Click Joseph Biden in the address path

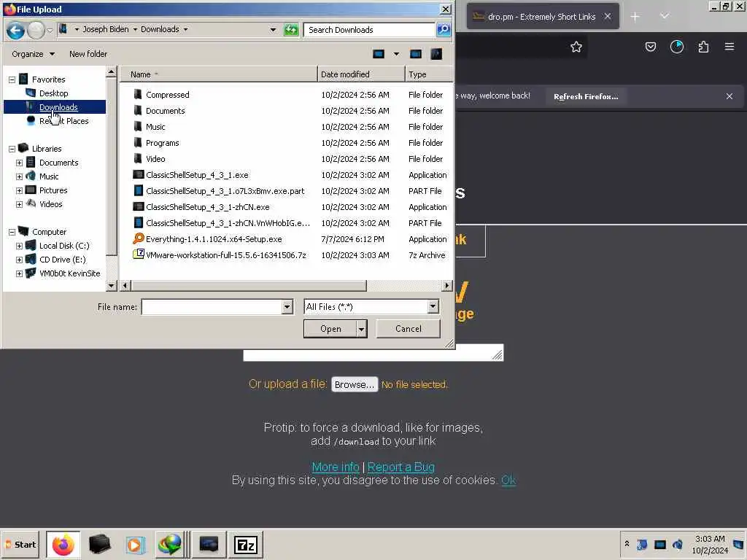coord(105,29)
